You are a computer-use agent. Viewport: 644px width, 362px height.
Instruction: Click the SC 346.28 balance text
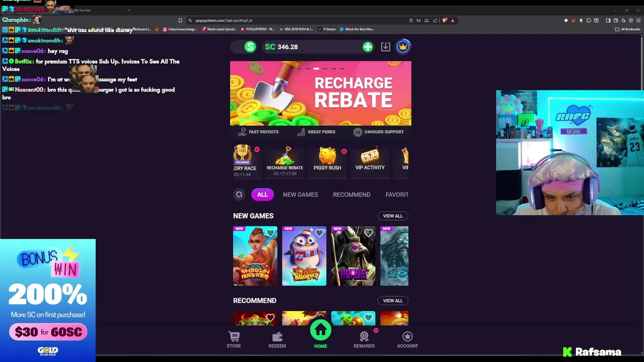click(281, 47)
